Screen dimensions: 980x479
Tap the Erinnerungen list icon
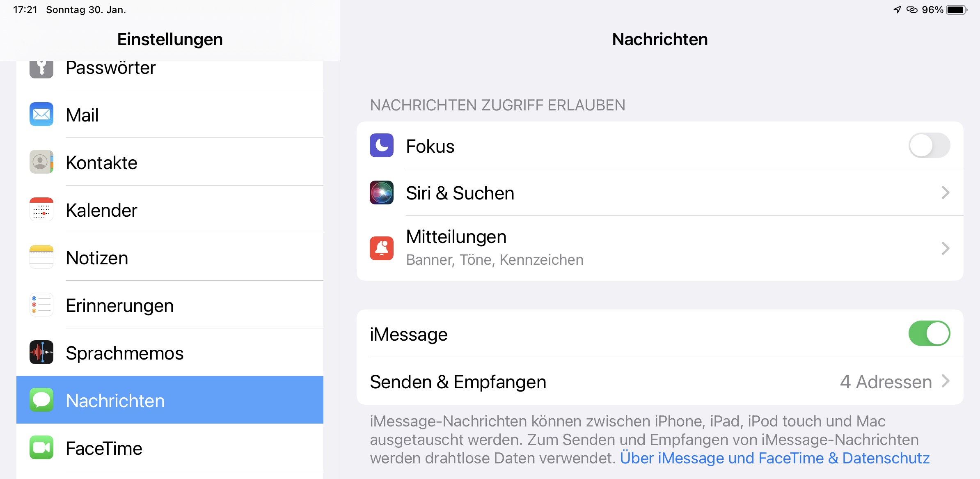(41, 305)
